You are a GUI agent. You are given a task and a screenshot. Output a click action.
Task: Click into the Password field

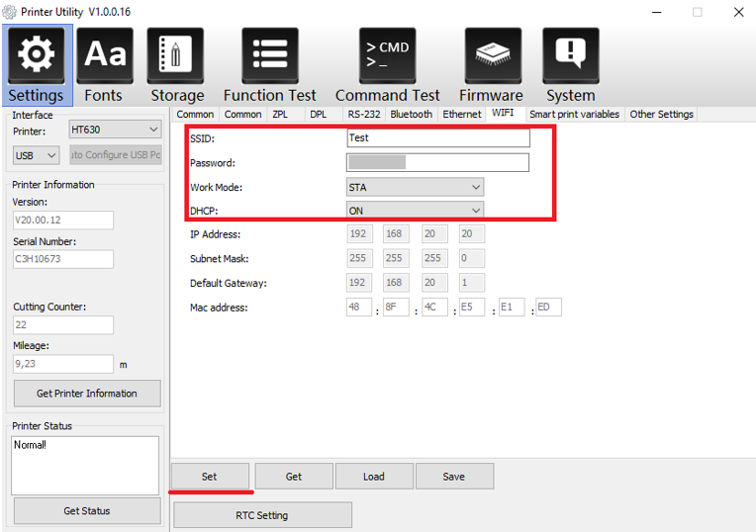[x=437, y=162]
